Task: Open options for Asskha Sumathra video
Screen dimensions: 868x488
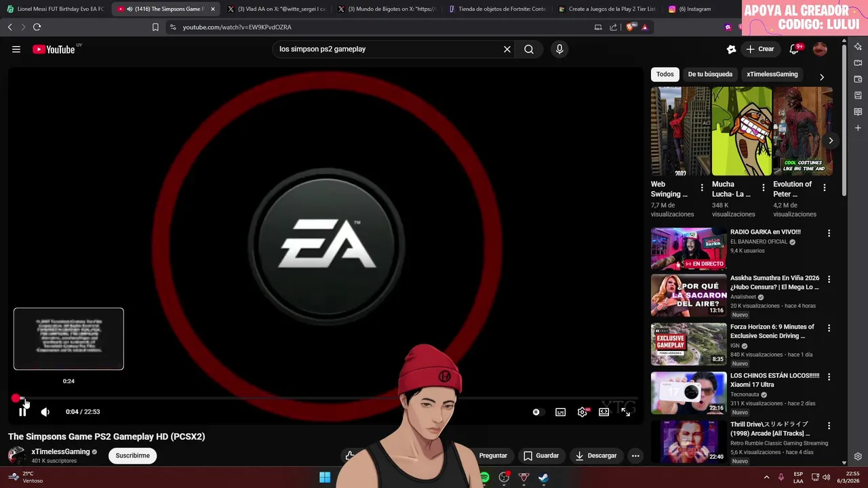Action: coord(829,279)
